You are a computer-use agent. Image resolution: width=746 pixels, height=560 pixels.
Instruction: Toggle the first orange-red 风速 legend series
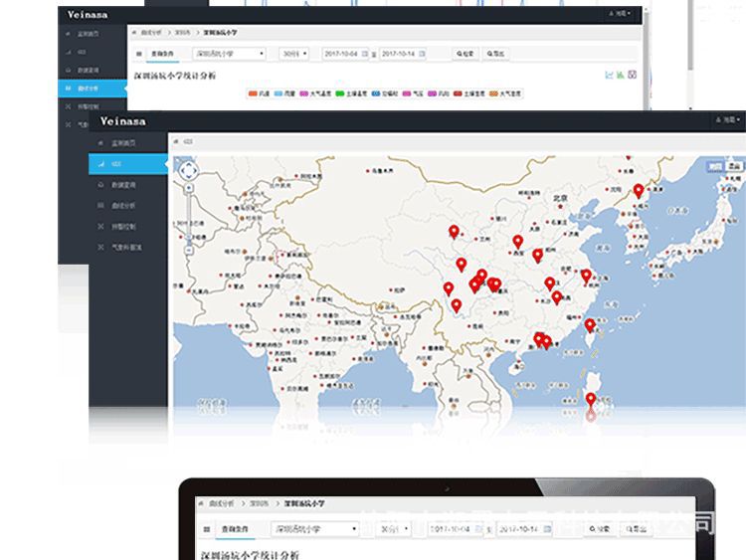tap(259, 93)
